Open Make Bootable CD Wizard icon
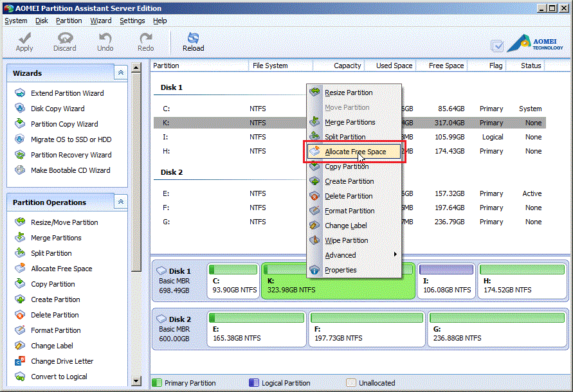The height and width of the screenshot is (392, 573). pos(20,170)
